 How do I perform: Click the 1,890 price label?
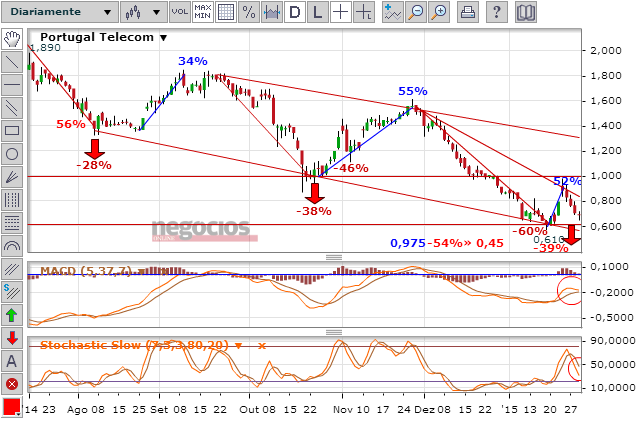[45, 48]
